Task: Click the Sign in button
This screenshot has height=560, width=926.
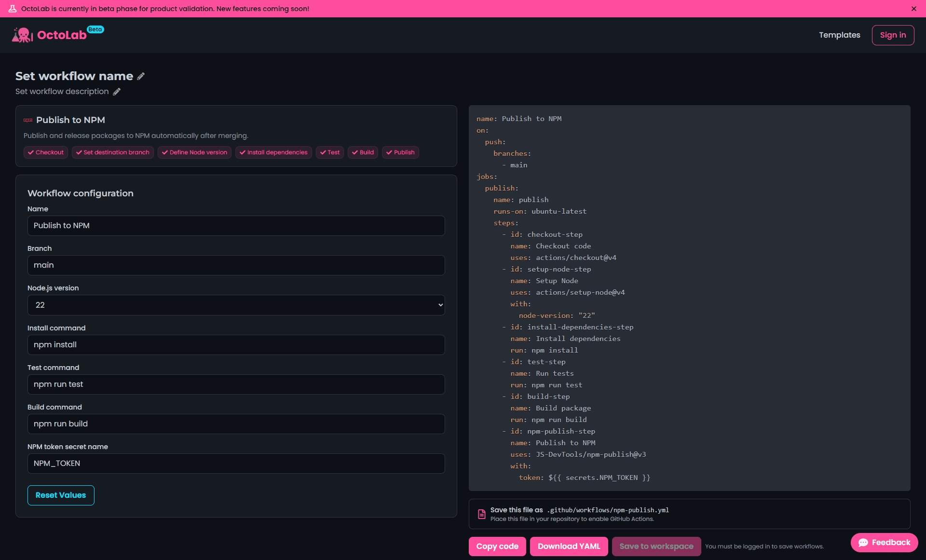Action: pyautogui.click(x=893, y=35)
